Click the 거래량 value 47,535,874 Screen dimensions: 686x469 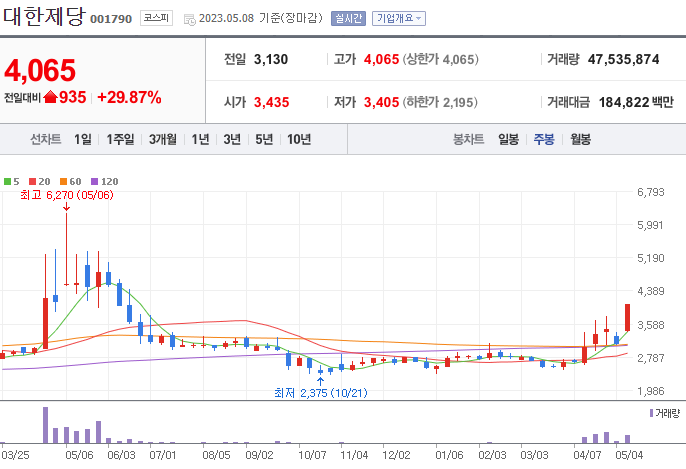(623, 59)
